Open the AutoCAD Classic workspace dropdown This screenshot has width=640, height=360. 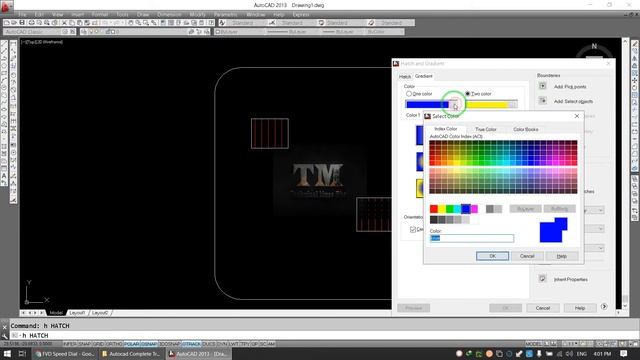[33, 31]
